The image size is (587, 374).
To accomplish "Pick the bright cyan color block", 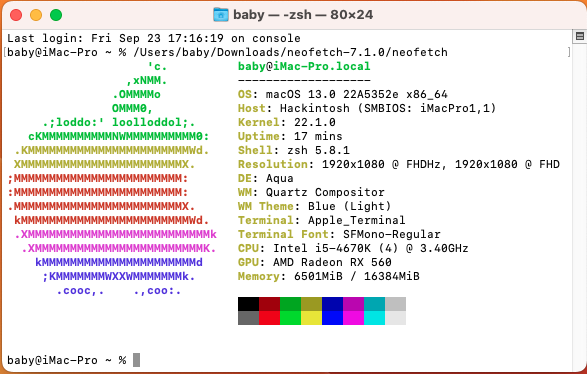I will click(x=374, y=318).
